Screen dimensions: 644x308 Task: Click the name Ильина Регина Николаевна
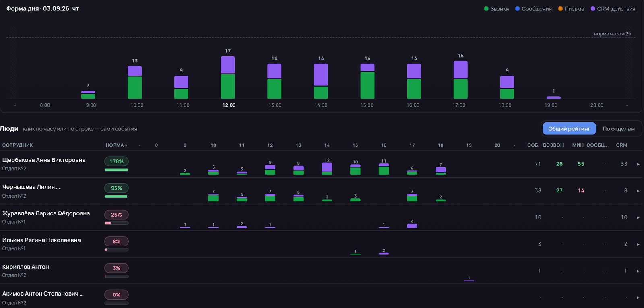(x=41, y=240)
